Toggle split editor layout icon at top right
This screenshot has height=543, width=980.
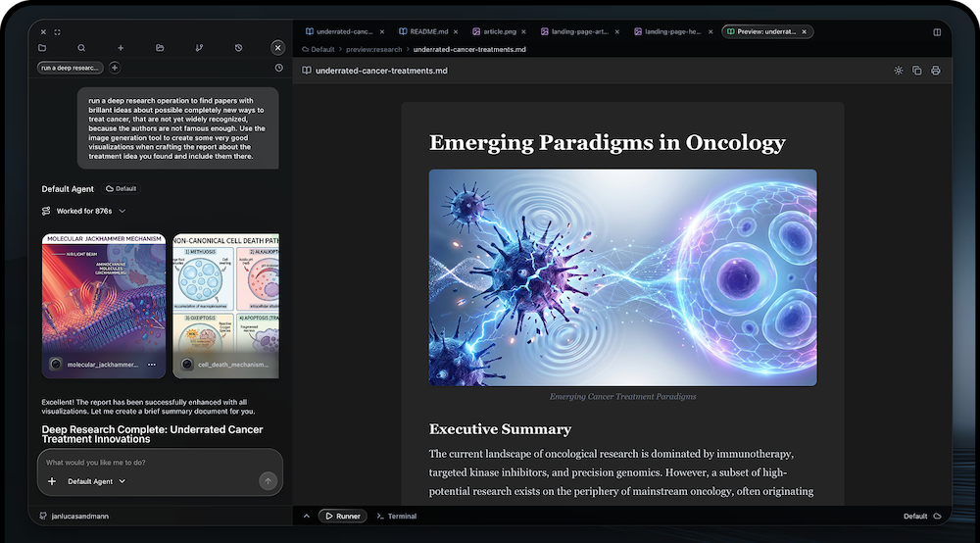937,32
